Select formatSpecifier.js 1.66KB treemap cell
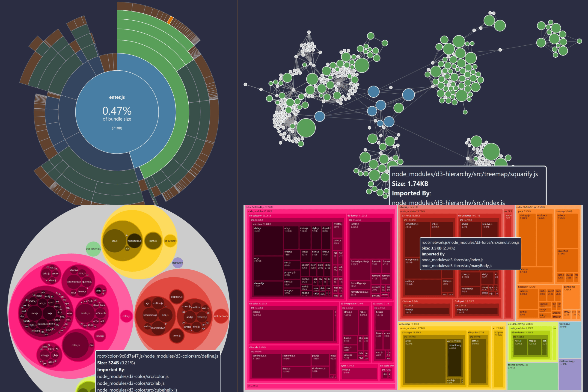The width and height of the screenshot is (588, 392). [x=360, y=270]
